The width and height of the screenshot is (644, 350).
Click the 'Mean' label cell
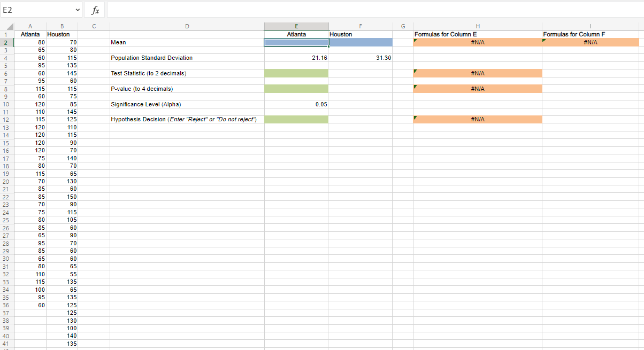(187, 42)
